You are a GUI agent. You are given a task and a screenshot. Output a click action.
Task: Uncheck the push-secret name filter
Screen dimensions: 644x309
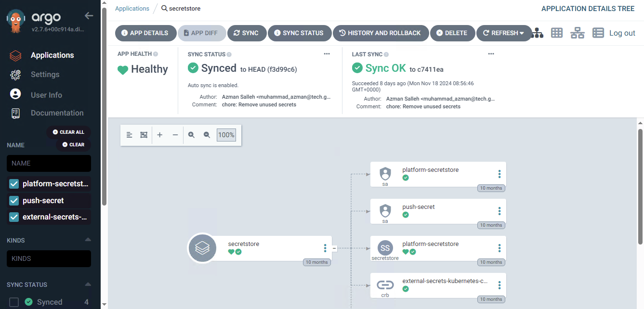[14, 200]
